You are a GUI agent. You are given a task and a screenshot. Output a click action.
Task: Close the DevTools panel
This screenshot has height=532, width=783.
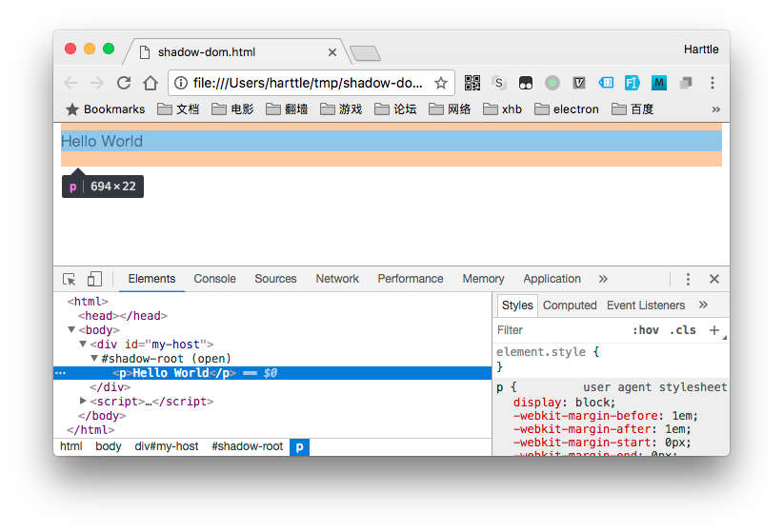tap(713, 279)
